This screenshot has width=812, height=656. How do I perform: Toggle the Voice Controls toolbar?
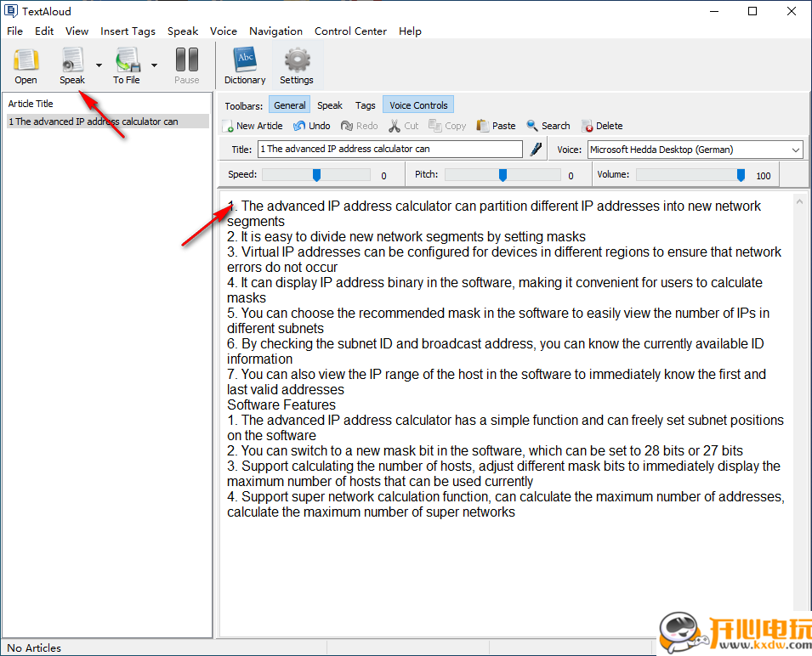(x=418, y=105)
